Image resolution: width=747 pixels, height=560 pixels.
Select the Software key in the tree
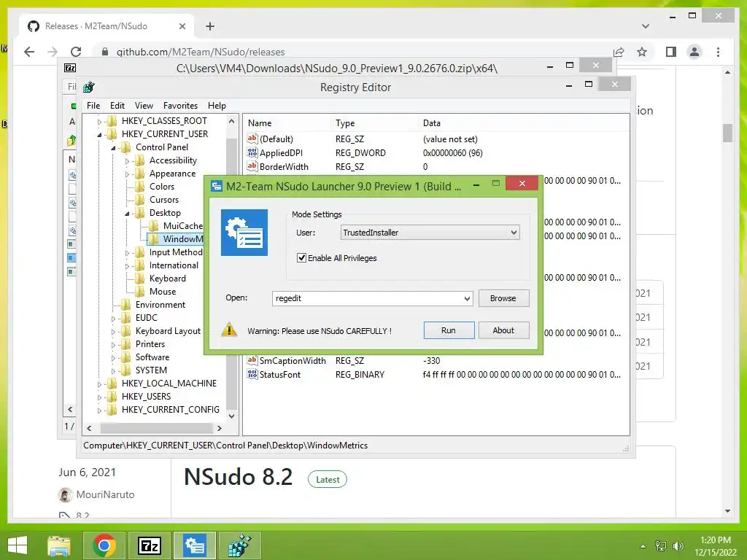pos(152,357)
